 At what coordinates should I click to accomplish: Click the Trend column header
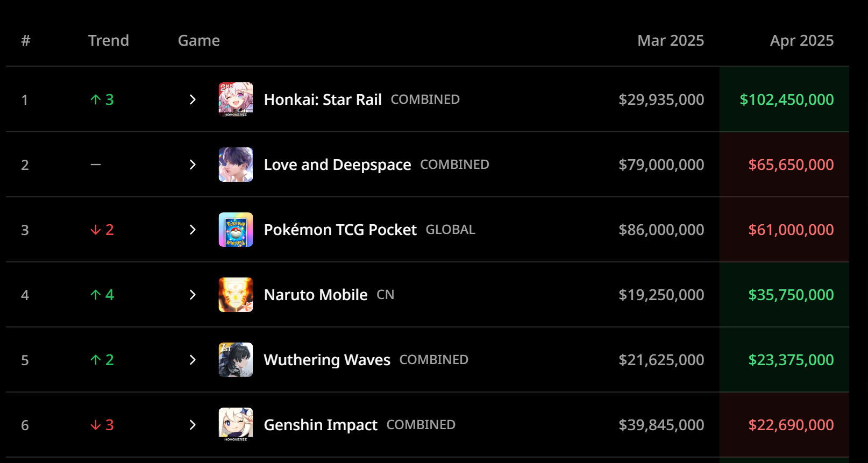[108, 40]
